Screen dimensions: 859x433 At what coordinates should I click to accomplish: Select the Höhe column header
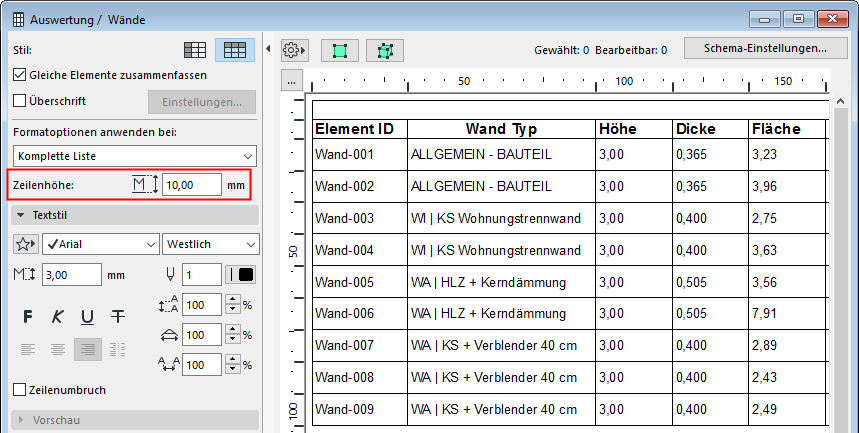coord(634,129)
